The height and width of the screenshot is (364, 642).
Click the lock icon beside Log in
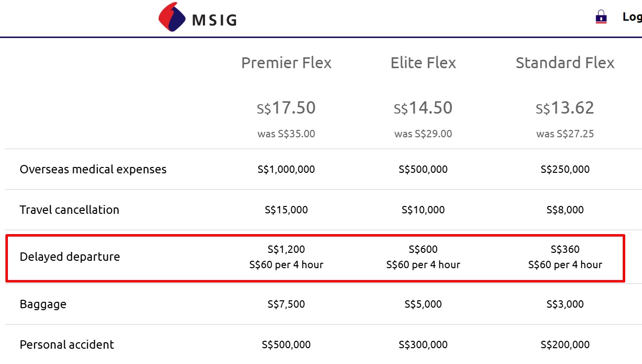pyautogui.click(x=601, y=17)
